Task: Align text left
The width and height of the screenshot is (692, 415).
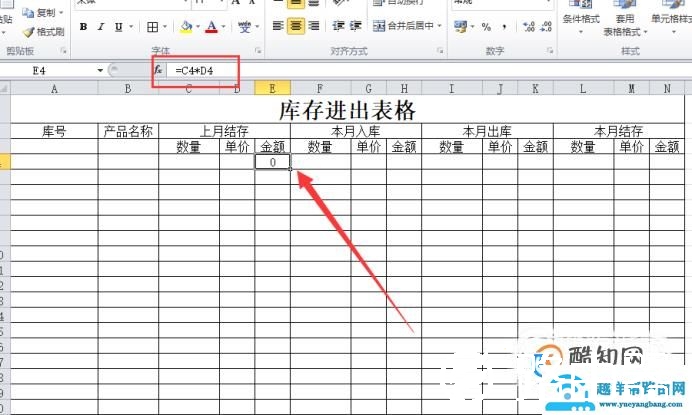Action: 278,26
